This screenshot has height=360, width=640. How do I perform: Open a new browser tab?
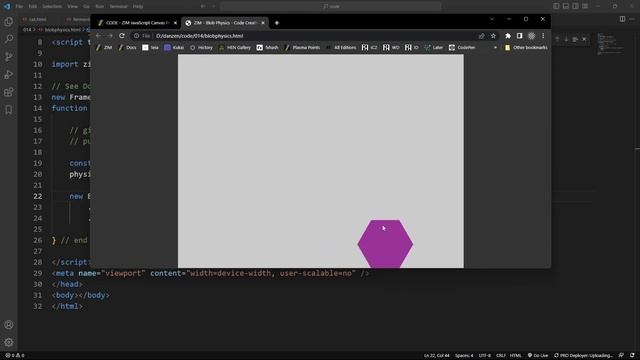point(277,23)
